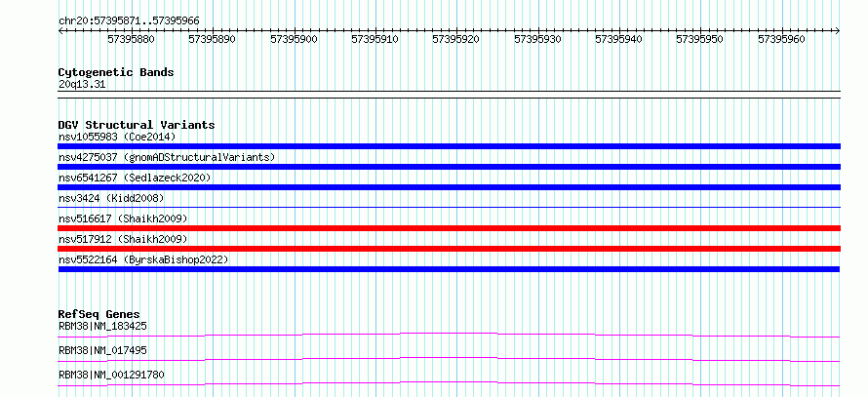Select the 20q13.31 band label
868x397 pixels.
coord(82,85)
